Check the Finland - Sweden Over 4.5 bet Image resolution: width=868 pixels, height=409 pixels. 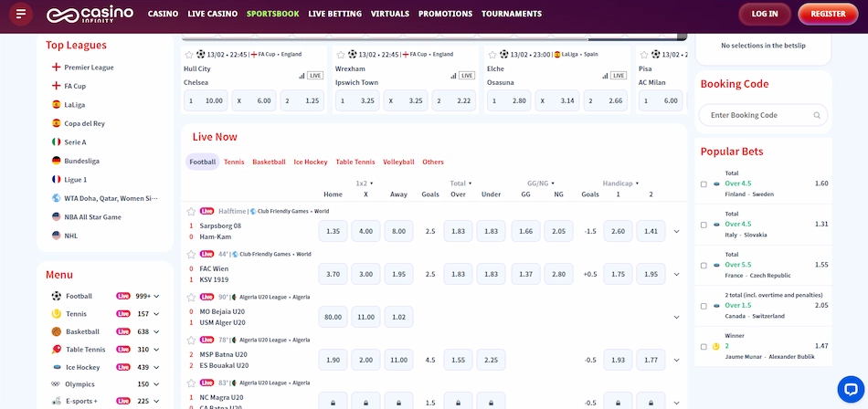point(704,184)
